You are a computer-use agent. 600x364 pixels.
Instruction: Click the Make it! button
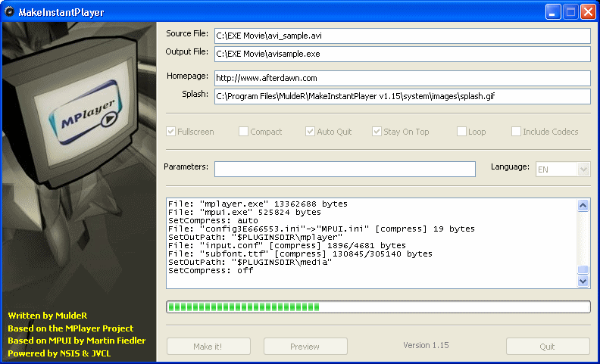click(x=208, y=347)
